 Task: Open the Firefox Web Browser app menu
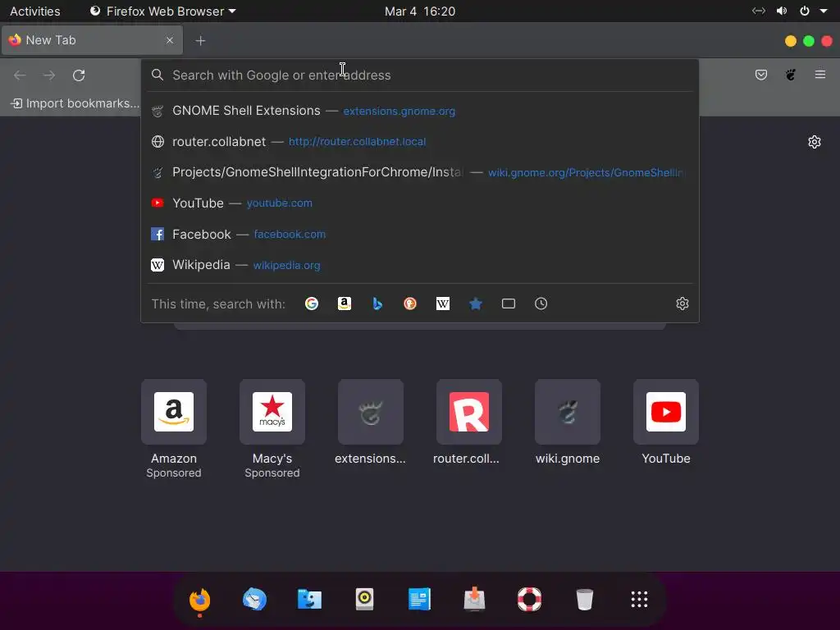163,11
